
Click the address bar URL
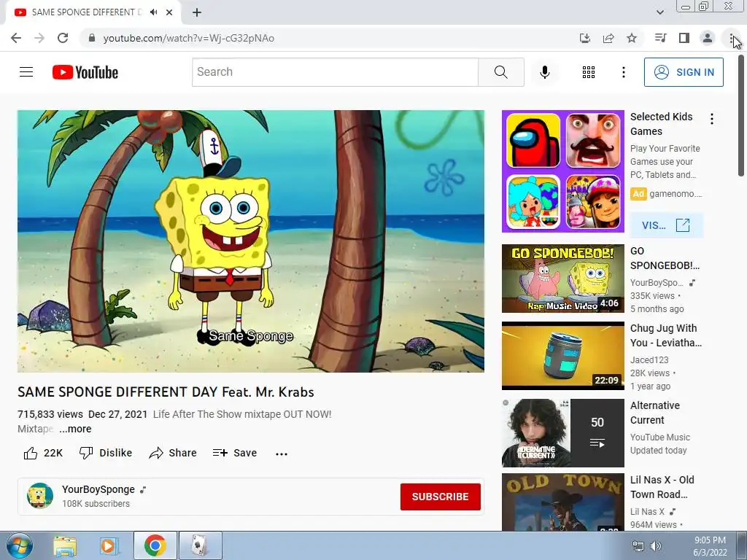(189, 38)
